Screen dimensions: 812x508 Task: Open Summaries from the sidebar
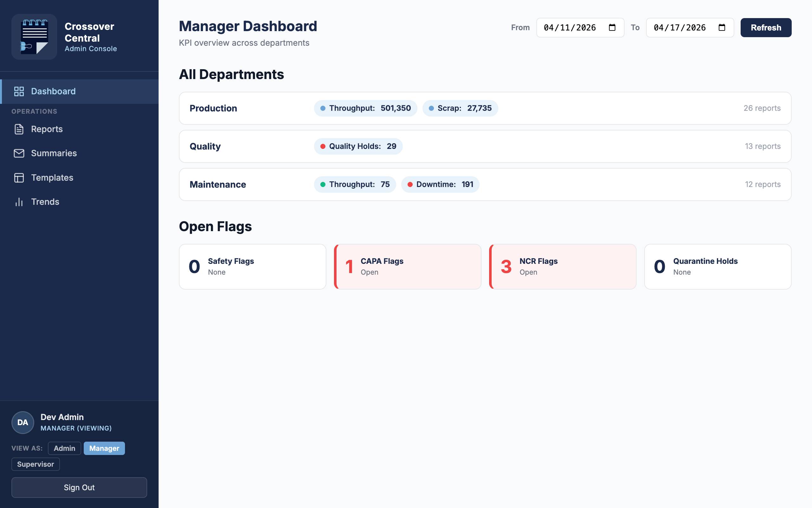click(x=79, y=153)
